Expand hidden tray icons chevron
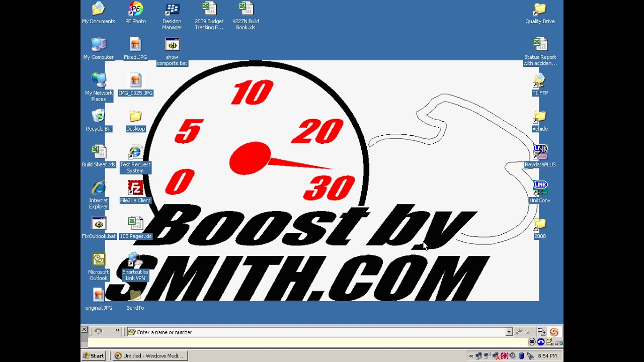644x362 pixels. pyautogui.click(x=471, y=356)
